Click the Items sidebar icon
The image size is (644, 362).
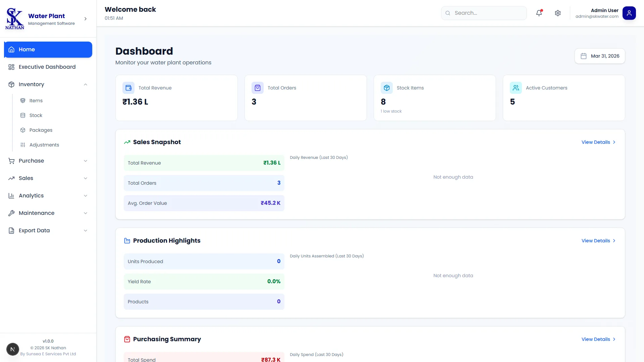click(x=23, y=101)
